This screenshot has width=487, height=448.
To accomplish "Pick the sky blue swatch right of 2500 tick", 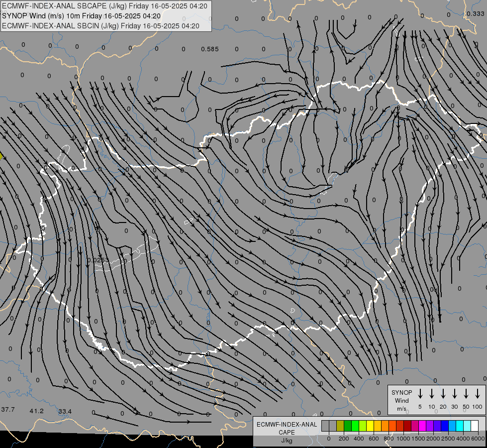I will (452, 426).
